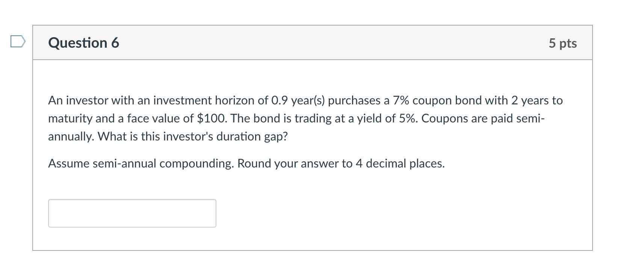Click the "4 decimal places" phrase

(x=399, y=163)
